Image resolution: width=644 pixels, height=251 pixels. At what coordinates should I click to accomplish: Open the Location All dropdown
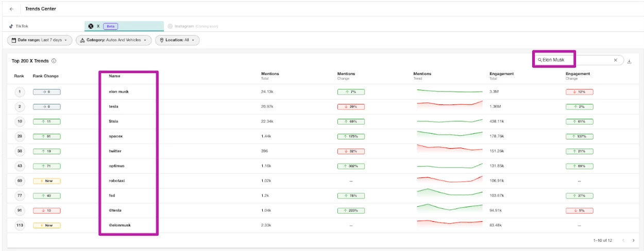pyautogui.click(x=177, y=40)
